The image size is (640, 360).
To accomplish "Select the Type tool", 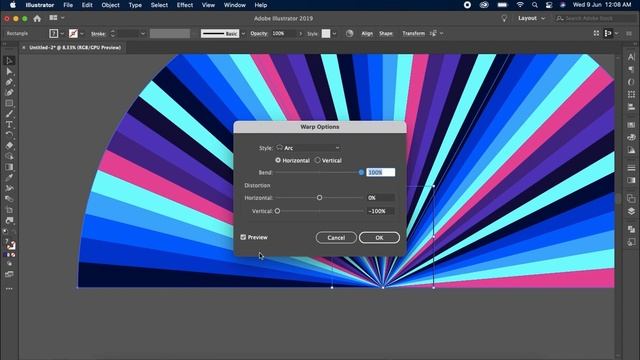I will pyautogui.click(x=9, y=124).
